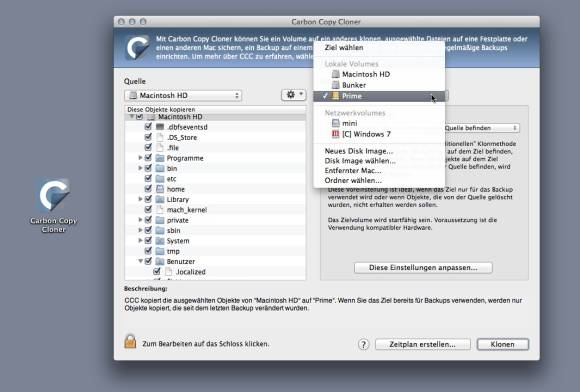Click Diese Einstellungen anpassen… button
This screenshot has height=392, width=580.
tap(423, 267)
